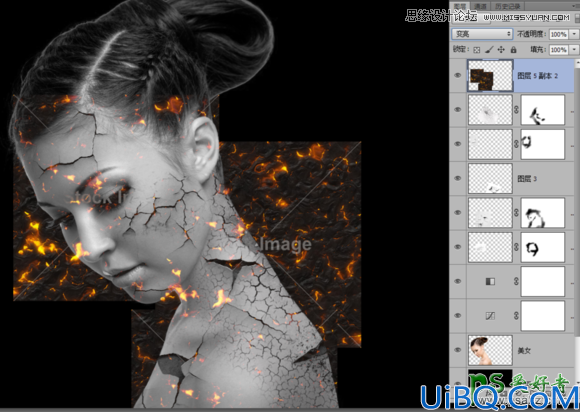580x412 pixels.
Task: Switch to the Channels (通道) tab
Action: click(480, 6)
